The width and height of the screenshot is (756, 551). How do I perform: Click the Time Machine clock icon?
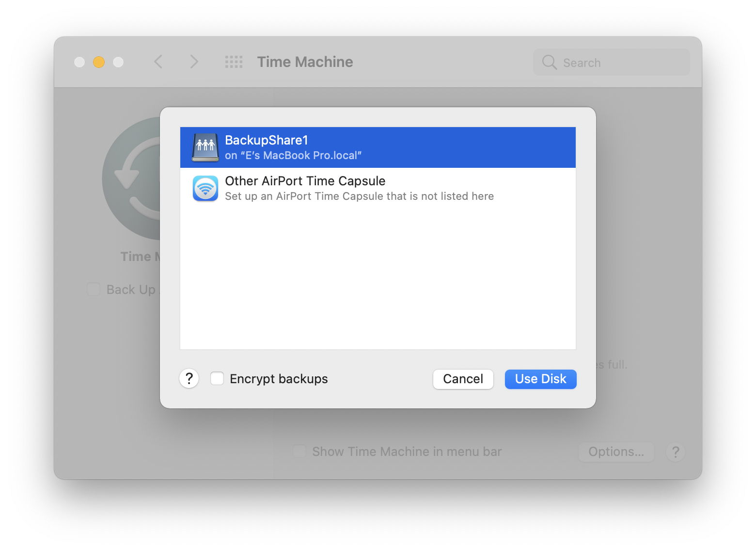click(x=132, y=178)
